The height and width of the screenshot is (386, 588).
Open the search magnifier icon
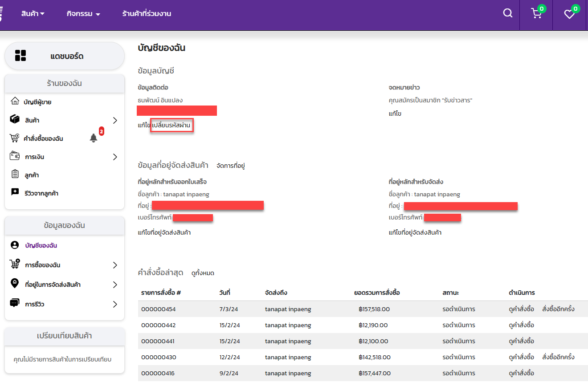pyautogui.click(x=508, y=13)
